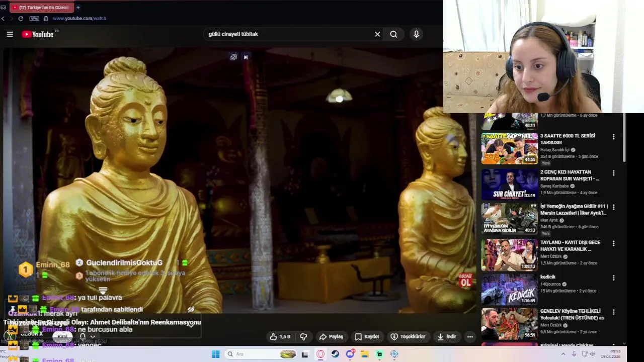This screenshot has width=644, height=362.
Task: Visit 140journos channel
Action: pyautogui.click(x=551, y=284)
